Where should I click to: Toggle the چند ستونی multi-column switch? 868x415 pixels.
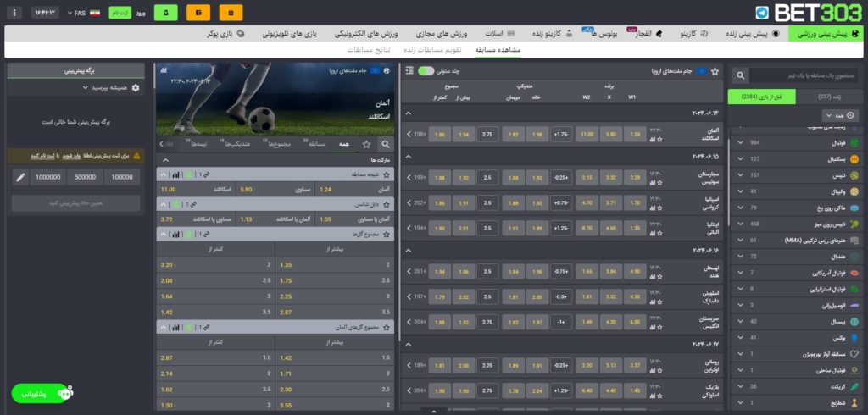[426, 72]
